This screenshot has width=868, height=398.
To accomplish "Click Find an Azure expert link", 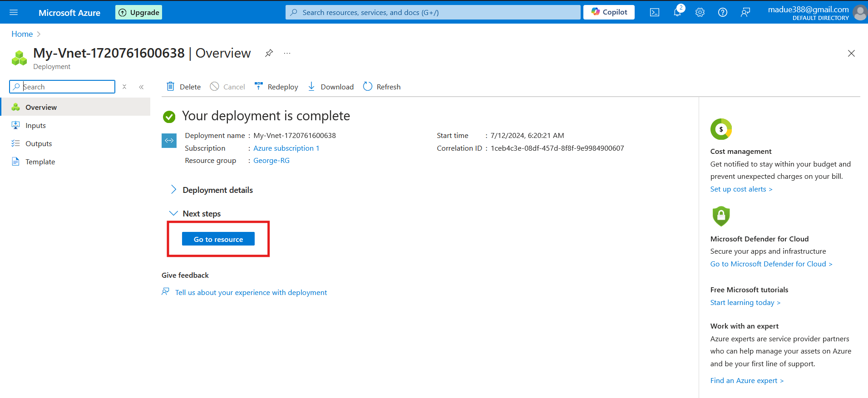I will point(747,380).
